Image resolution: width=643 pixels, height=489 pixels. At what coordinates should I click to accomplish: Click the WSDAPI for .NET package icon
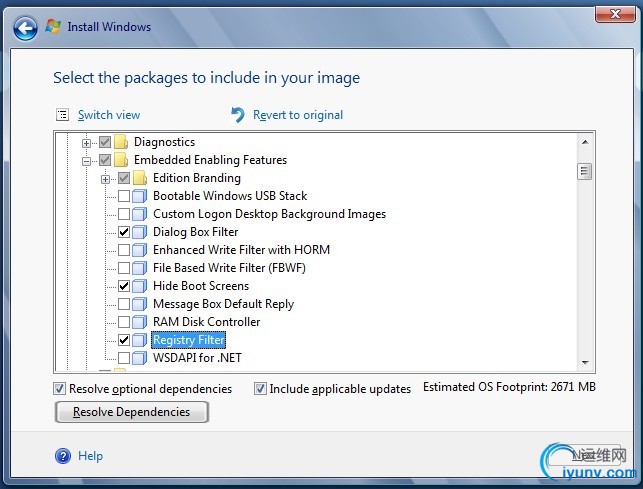pyautogui.click(x=140, y=358)
